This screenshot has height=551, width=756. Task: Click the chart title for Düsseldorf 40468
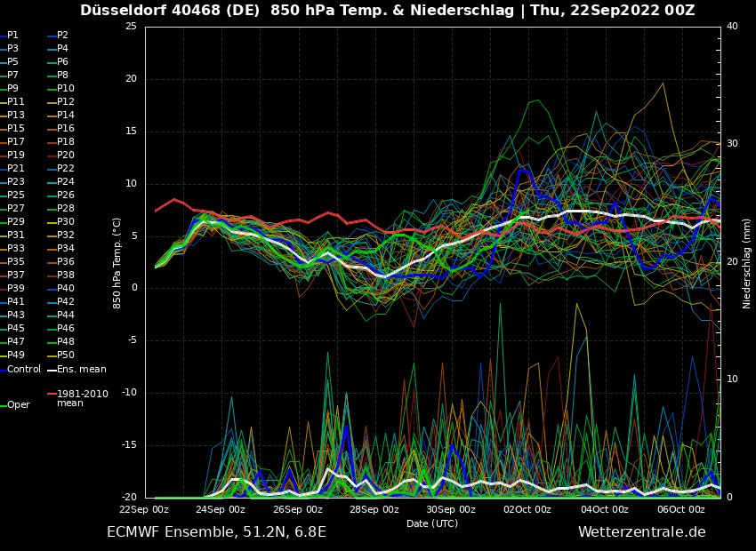tap(387, 11)
